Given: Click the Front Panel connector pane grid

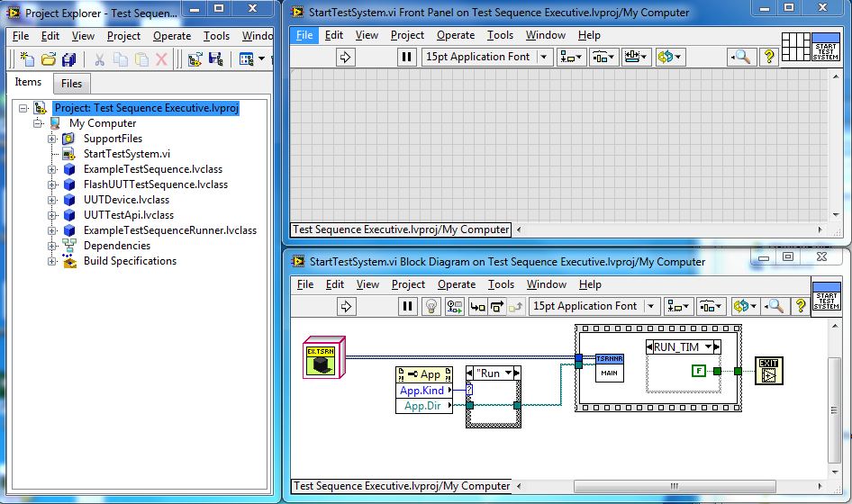Looking at the screenshot, I should pos(795,47).
